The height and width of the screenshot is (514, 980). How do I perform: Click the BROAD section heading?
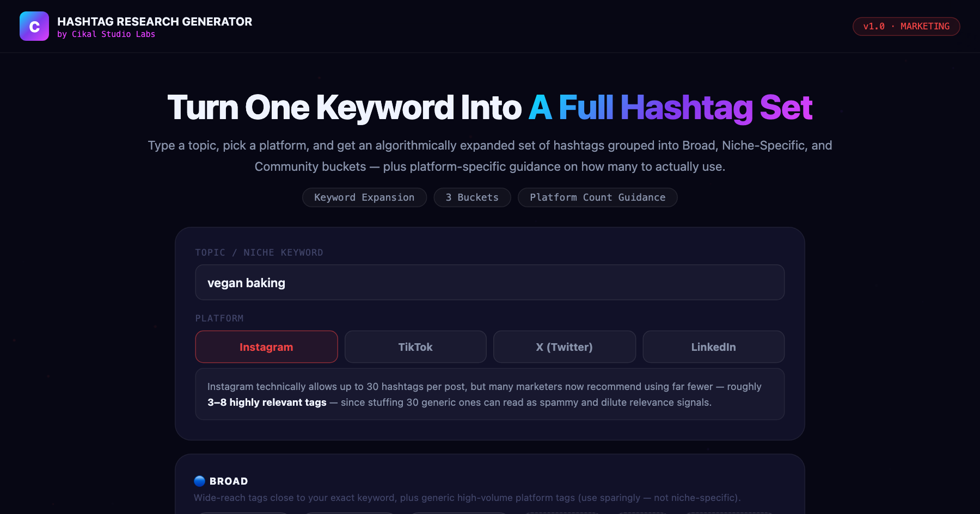click(x=229, y=481)
